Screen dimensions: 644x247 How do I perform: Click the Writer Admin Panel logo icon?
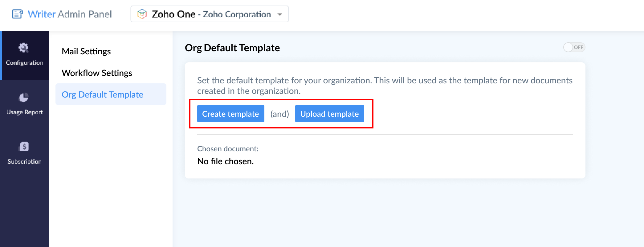pos(18,14)
